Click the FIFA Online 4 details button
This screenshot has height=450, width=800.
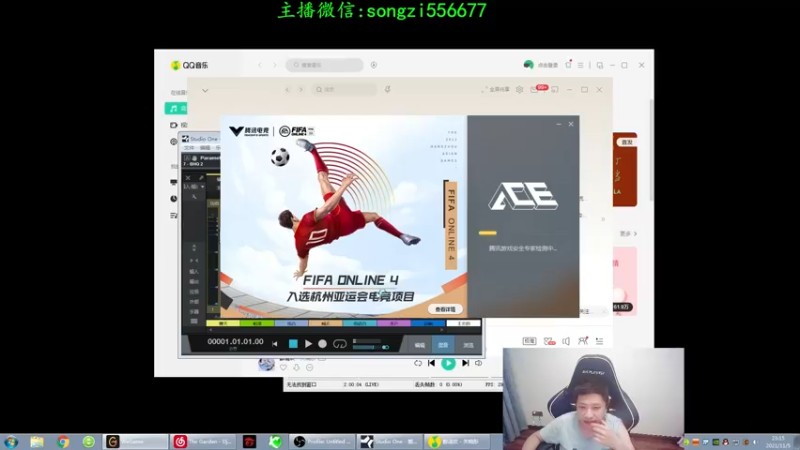tap(445, 309)
